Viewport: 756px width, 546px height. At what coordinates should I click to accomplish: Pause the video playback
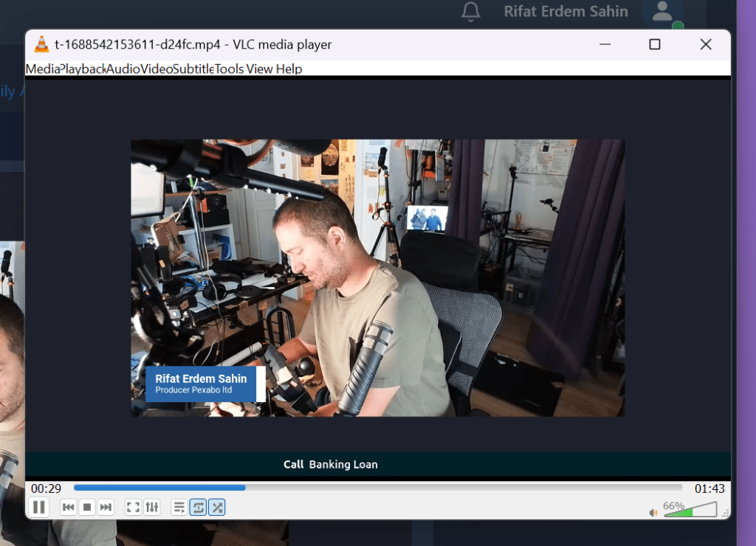pyautogui.click(x=39, y=507)
